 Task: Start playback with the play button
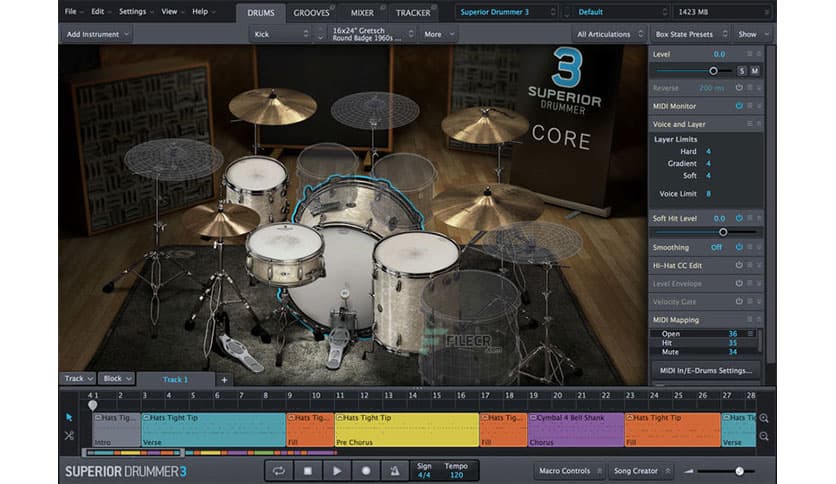tap(336, 471)
